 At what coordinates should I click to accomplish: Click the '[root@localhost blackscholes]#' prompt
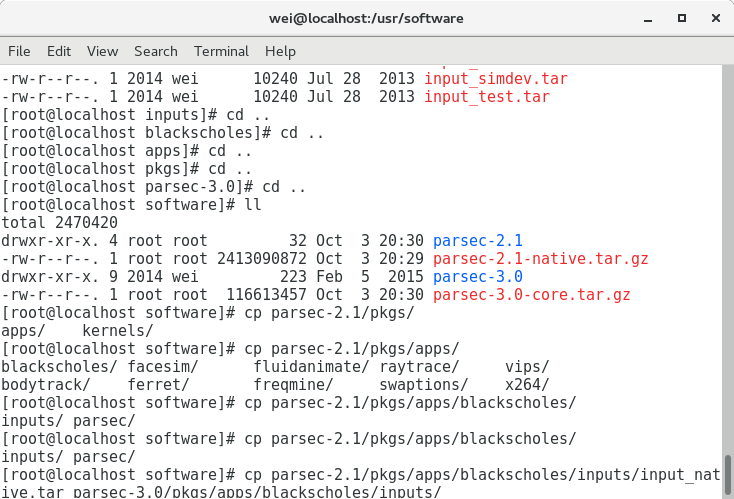coord(136,133)
